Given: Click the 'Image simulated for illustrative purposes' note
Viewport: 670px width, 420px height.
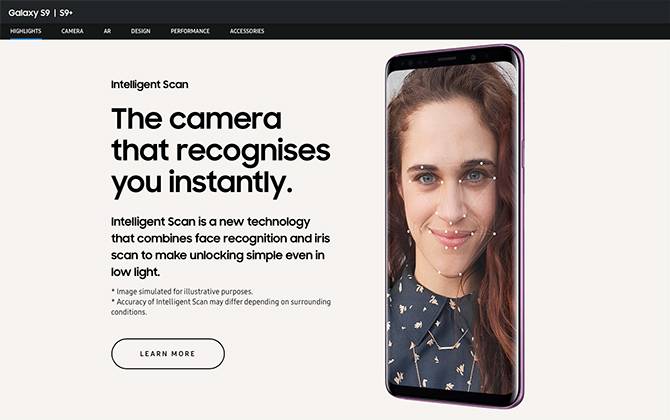Looking at the screenshot, I should click(x=182, y=291).
